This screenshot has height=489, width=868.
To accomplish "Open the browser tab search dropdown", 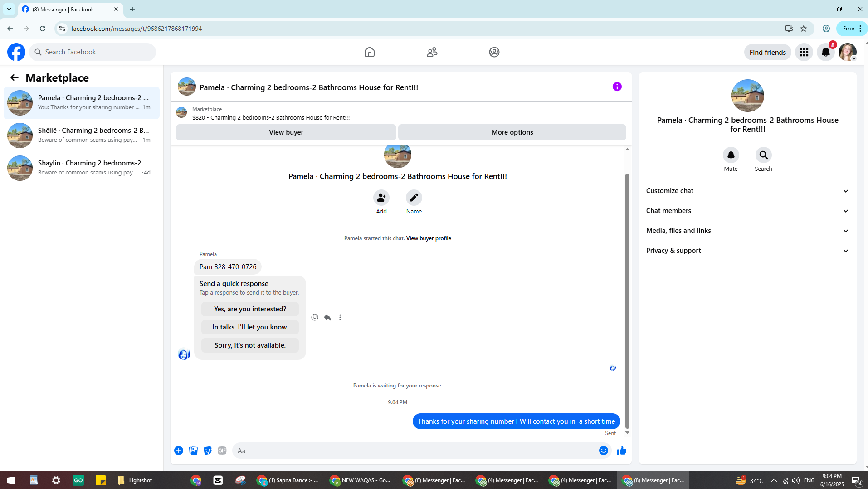I will (x=9, y=9).
